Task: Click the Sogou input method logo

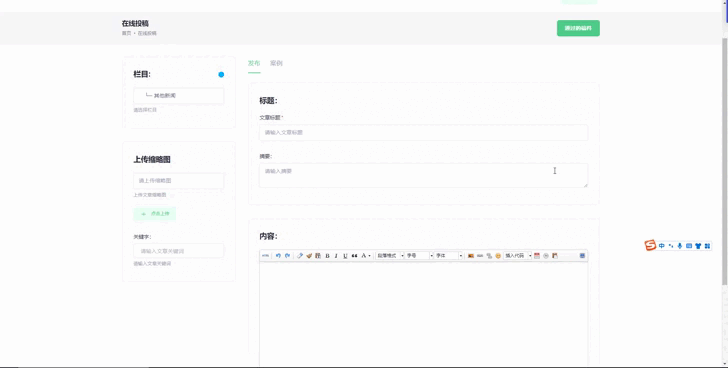Action: click(x=650, y=245)
